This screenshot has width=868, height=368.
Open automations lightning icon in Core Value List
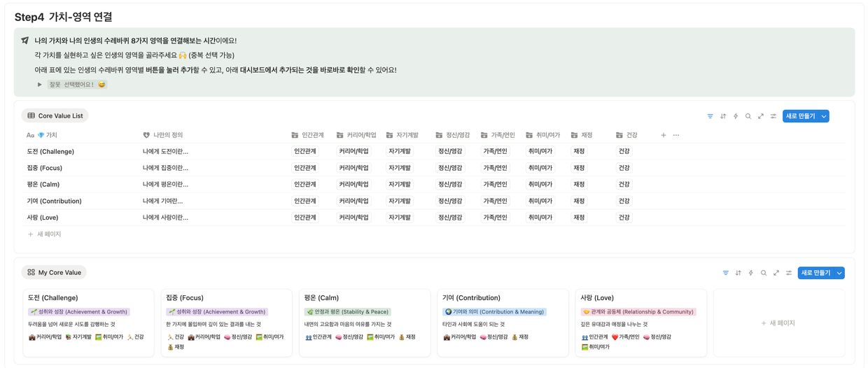(x=736, y=116)
